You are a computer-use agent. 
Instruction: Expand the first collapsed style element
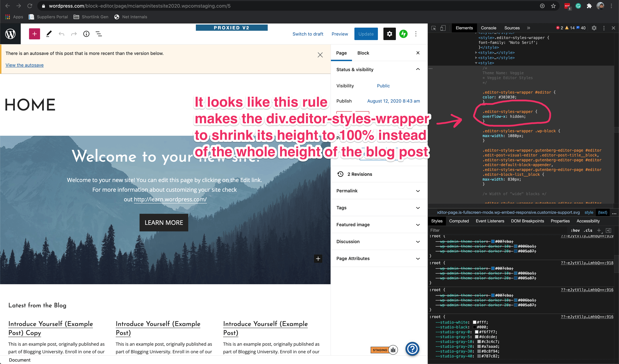click(x=476, y=52)
